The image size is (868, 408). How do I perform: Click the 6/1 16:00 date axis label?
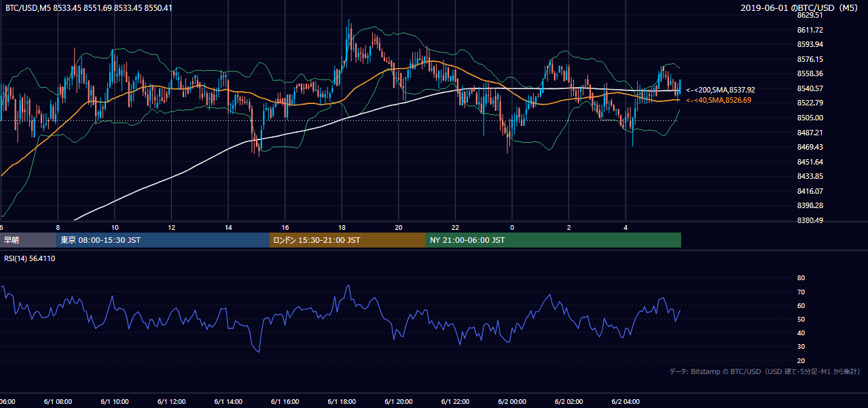click(285, 402)
